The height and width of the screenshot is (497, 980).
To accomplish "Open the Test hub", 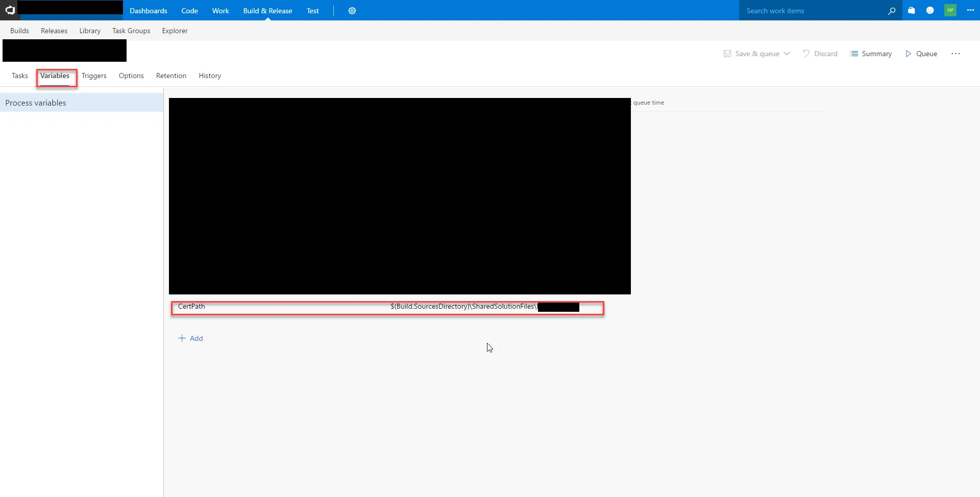I will [x=313, y=11].
